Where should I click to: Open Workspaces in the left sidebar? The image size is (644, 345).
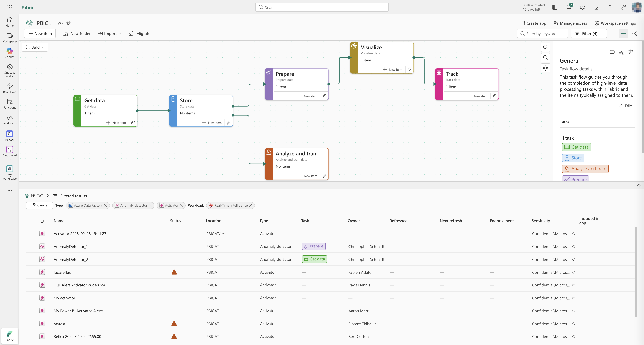pos(10,38)
